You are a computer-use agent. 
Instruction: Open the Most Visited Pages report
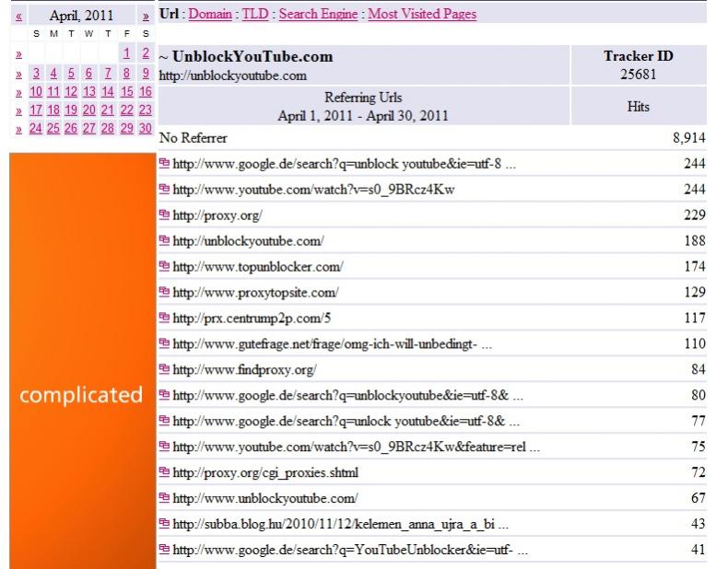coord(422,15)
